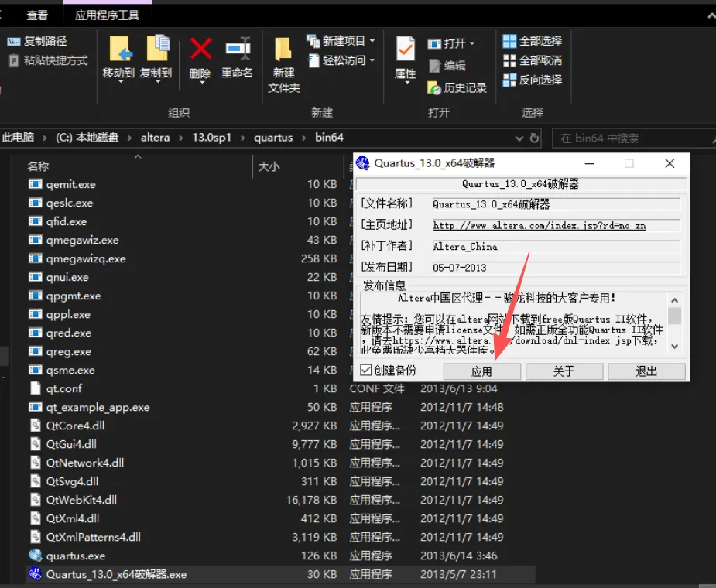Click the crack tool exe file icon
This screenshot has height=588, width=716.
[x=35, y=574]
